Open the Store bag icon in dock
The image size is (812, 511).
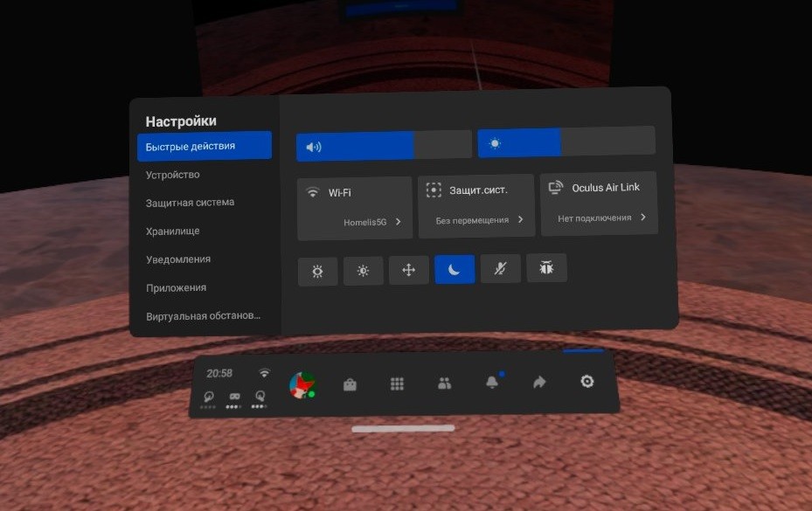click(x=350, y=383)
